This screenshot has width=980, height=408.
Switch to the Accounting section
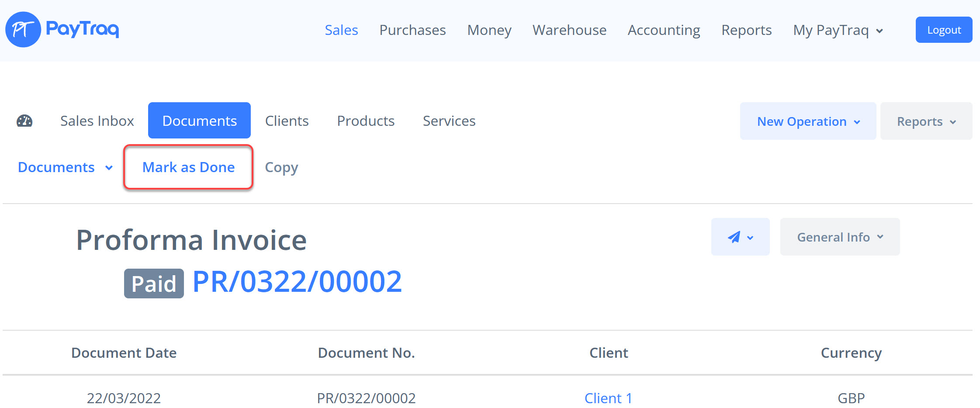(x=664, y=30)
